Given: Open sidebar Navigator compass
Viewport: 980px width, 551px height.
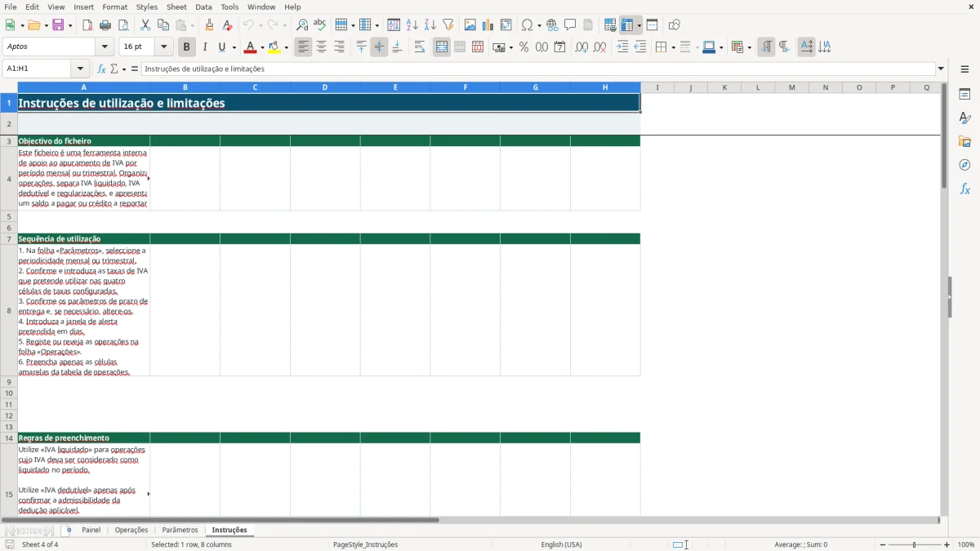Looking at the screenshot, I should tap(964, 165).
